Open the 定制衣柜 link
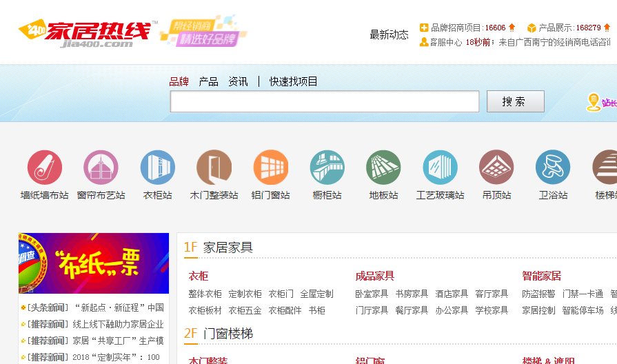The image size is (617, 364). point(245,294)
